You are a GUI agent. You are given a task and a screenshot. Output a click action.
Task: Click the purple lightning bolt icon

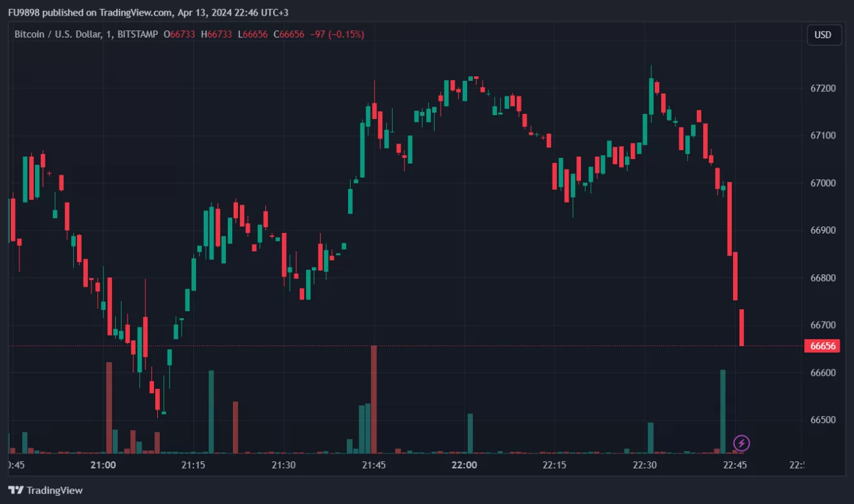[x=742, y=443]
